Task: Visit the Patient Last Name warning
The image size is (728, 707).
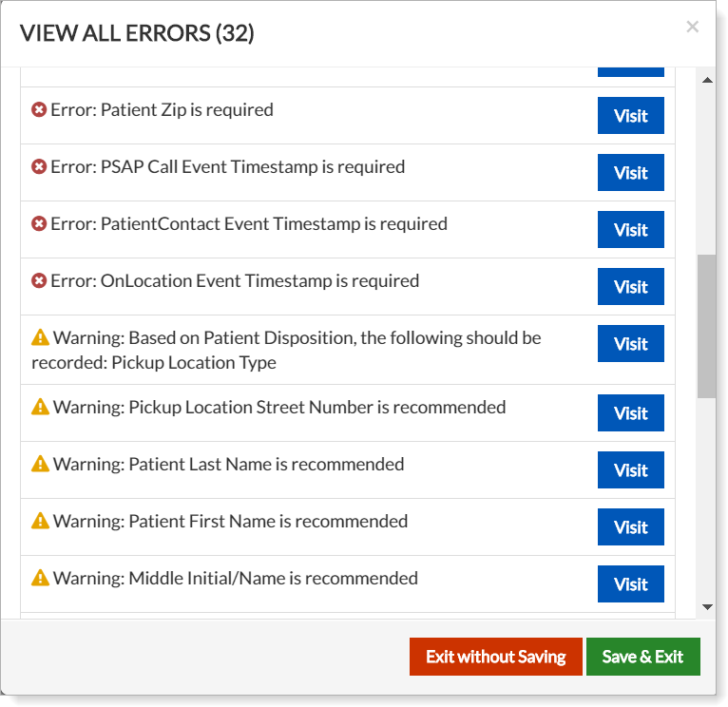Action: click(x=630, y=470)
